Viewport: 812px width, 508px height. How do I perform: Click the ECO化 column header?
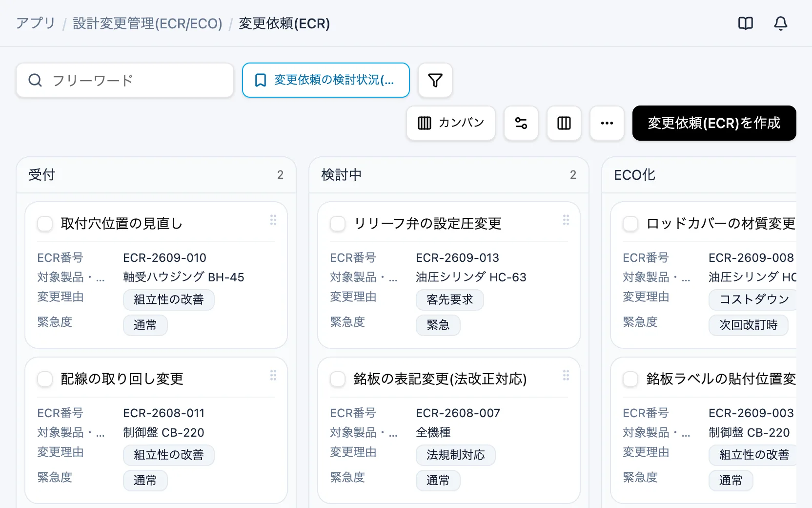699,175
